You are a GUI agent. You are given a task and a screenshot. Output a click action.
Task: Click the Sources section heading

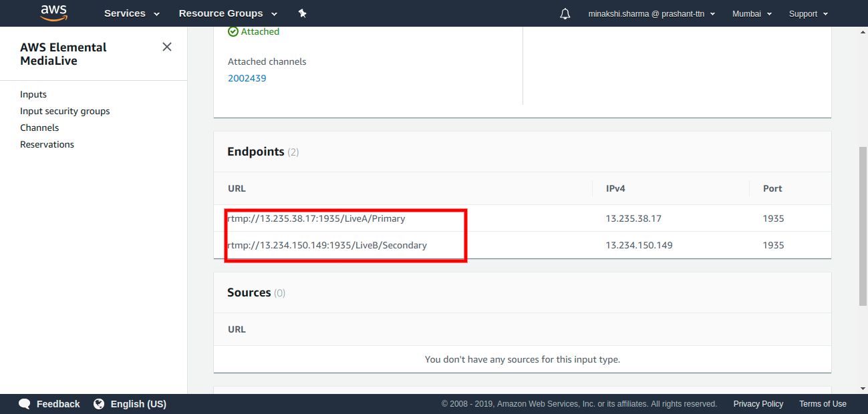click(249, 292)
